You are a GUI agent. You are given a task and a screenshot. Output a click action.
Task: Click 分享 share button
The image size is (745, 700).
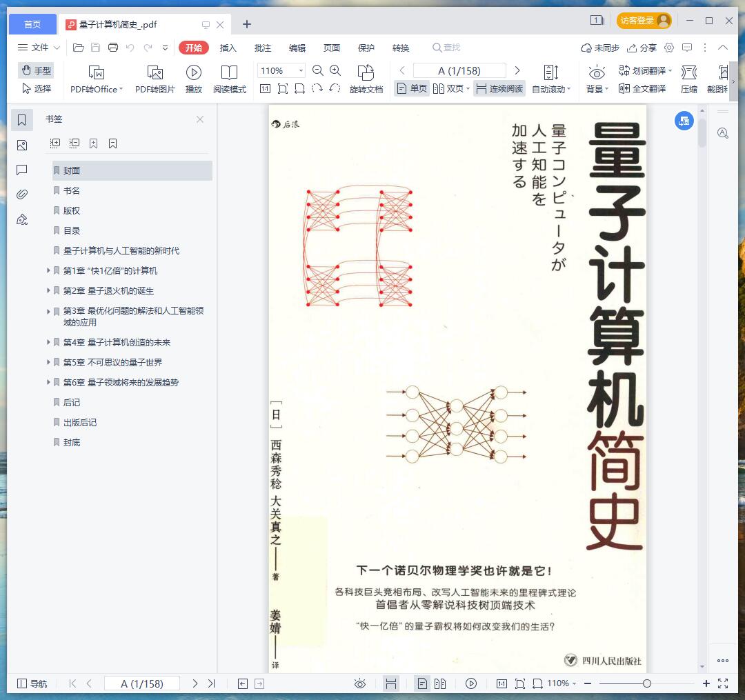[642, 48]
